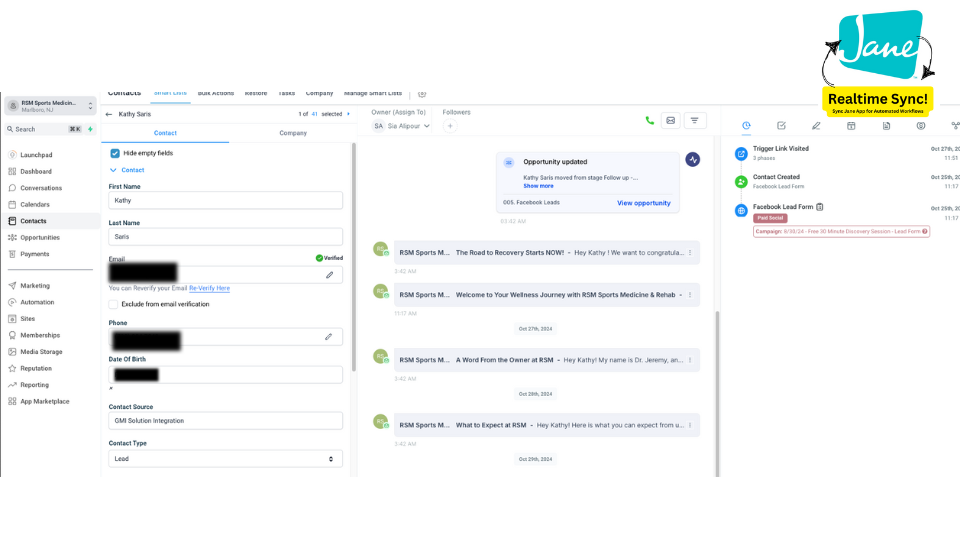Open the Tasks checkbox tab icon
This screenshot has width=960, height=540.
click(x=781, y=126)
